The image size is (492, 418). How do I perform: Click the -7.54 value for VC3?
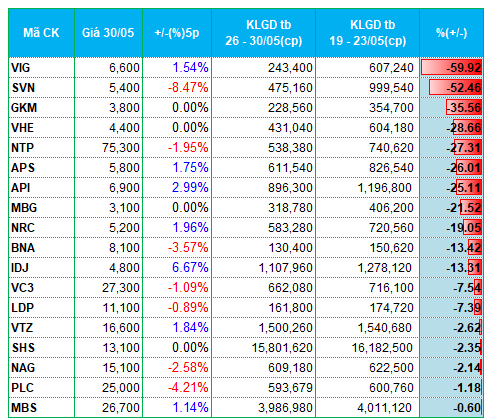point(467,288)
